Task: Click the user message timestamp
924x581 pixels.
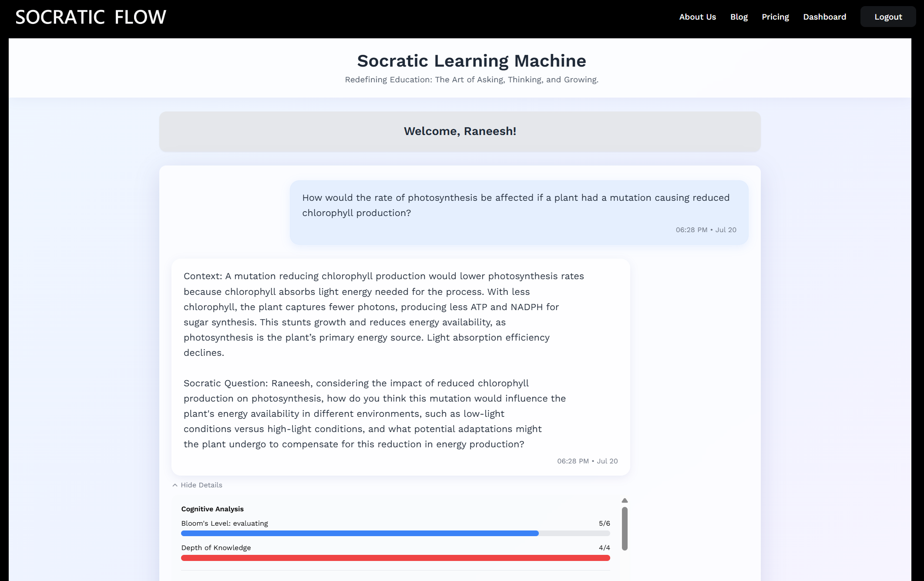Action: 706,230
